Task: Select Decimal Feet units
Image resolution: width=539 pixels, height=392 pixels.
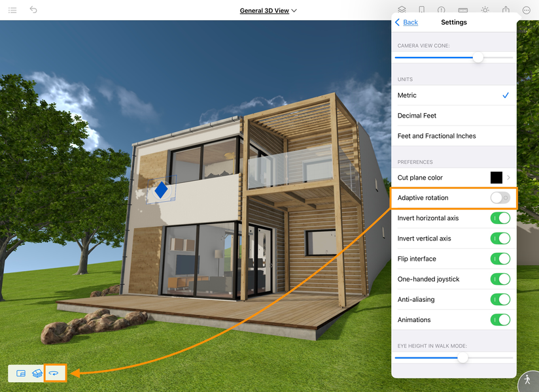Action: [x=454, y=116]
